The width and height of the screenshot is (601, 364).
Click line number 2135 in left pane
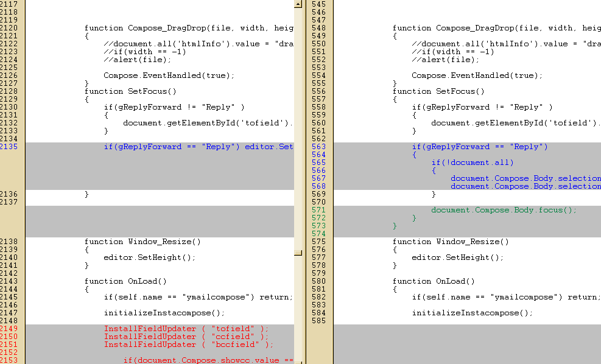9,147
